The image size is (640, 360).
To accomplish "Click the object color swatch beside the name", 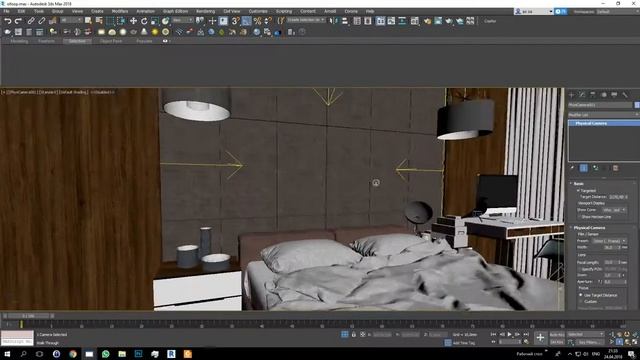I will [637, 105].
